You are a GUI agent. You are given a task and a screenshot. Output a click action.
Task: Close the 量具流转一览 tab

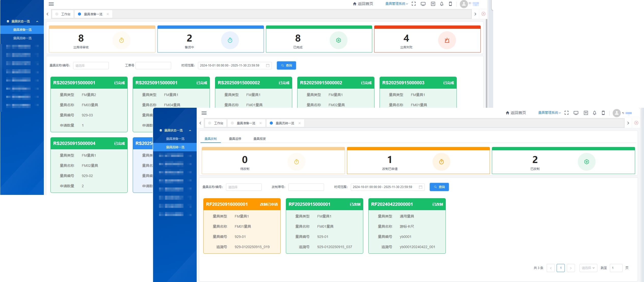(300, 123)
